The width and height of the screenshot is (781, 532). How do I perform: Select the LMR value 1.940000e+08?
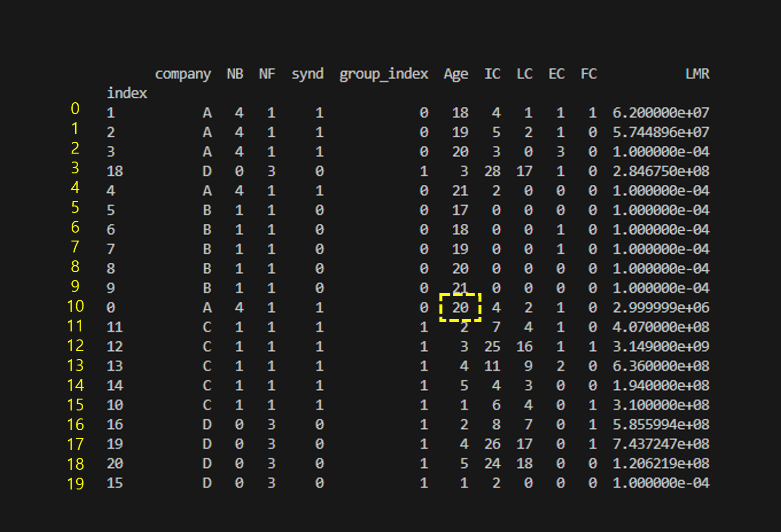coord(661,385)
